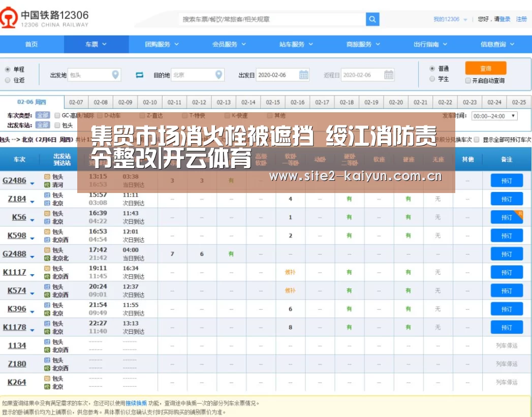Viewport: 532px width, 417px height.
Task: Click the origin station icon for K574
Action: [x=47, y=286]
